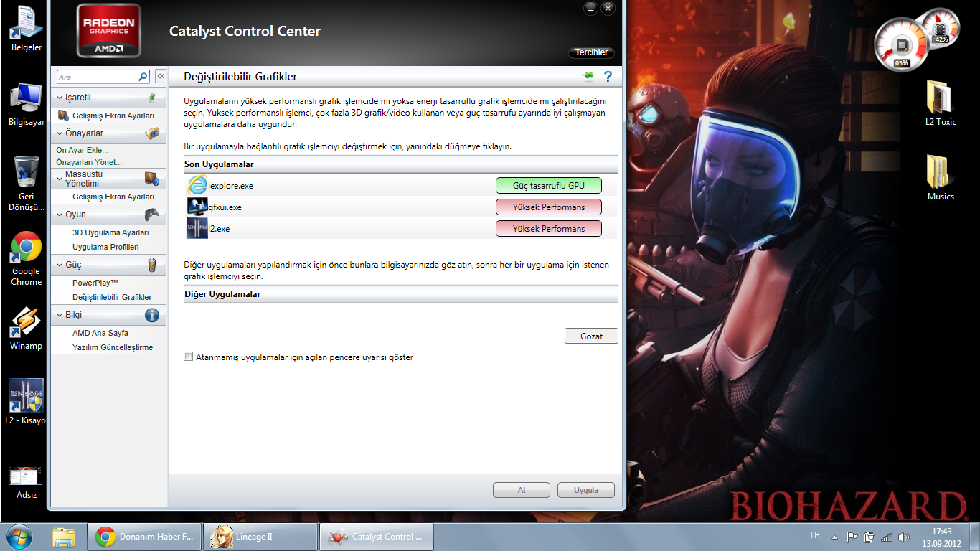Select Değiştirilebilir Grafikler in the sidebar
This screenshot has height=551, width=980.
point(112,297)
